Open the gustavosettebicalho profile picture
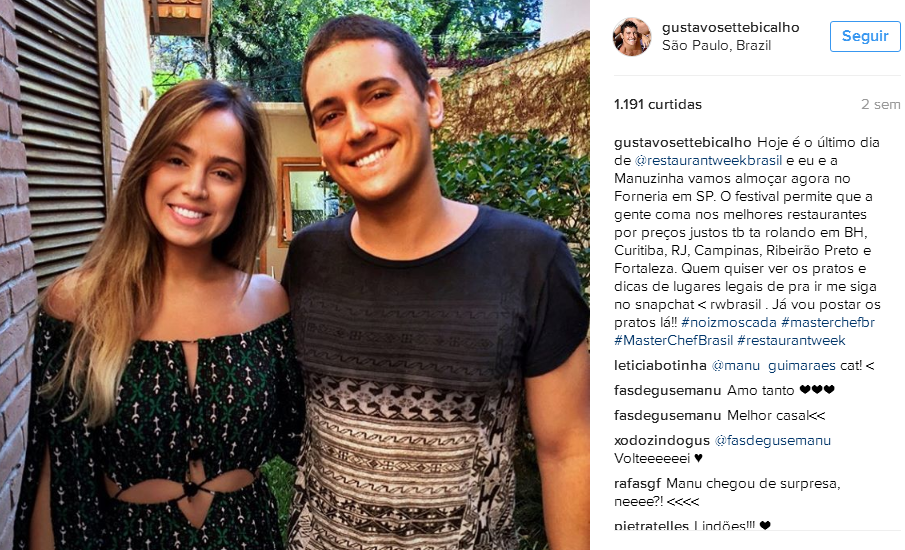 [631, 36]
